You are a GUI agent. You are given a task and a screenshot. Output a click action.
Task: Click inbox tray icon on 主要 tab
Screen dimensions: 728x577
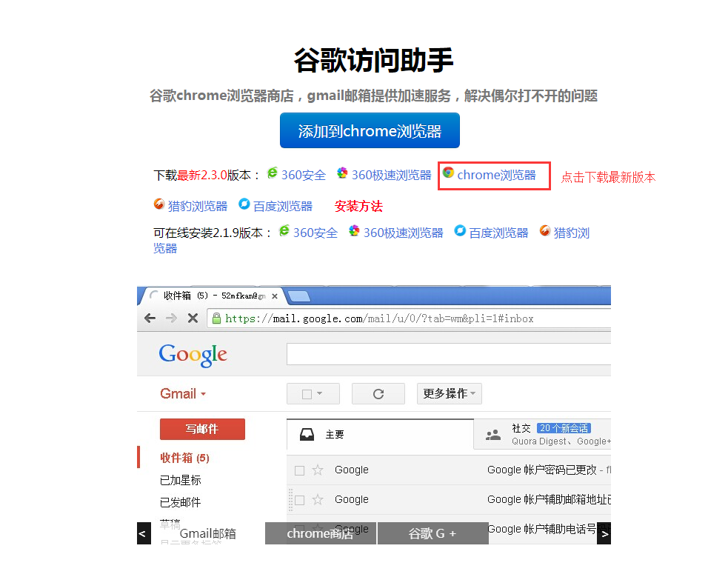(307, 435)
